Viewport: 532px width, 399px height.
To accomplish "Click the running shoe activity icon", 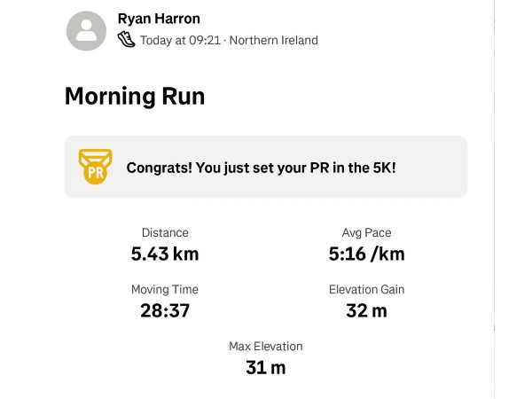I will point(127,39).
